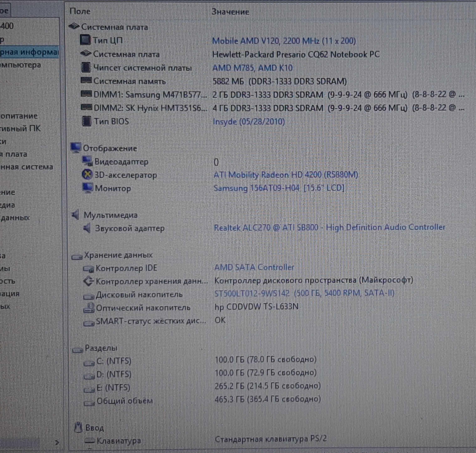Click the Поле column header
Viewport: 476px width, 453px height.
point(80,11)
